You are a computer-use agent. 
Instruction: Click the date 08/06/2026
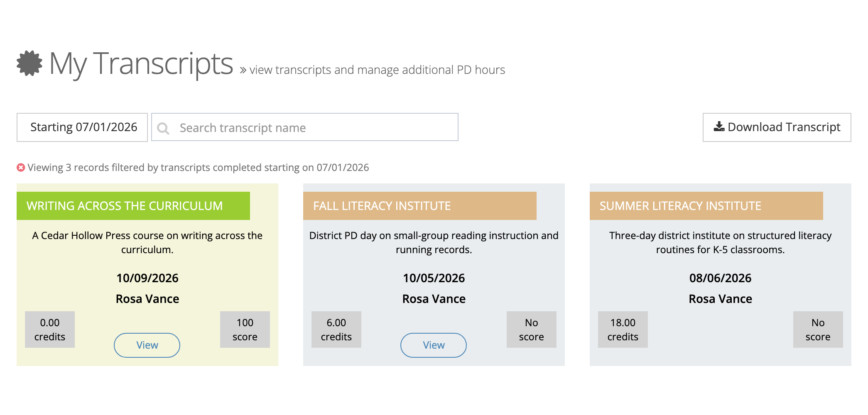click(721, 278)
